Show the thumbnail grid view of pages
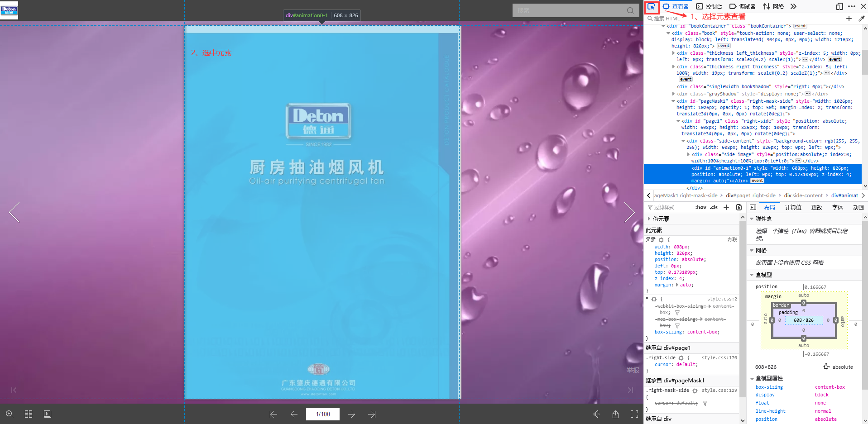 coord(29,414)
